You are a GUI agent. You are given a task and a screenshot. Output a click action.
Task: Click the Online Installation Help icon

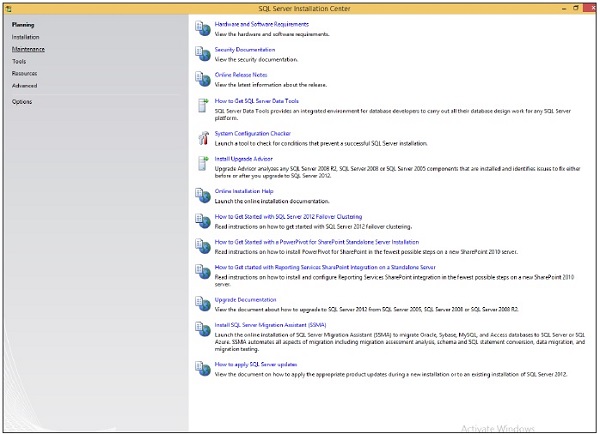(x=202, y=194)
